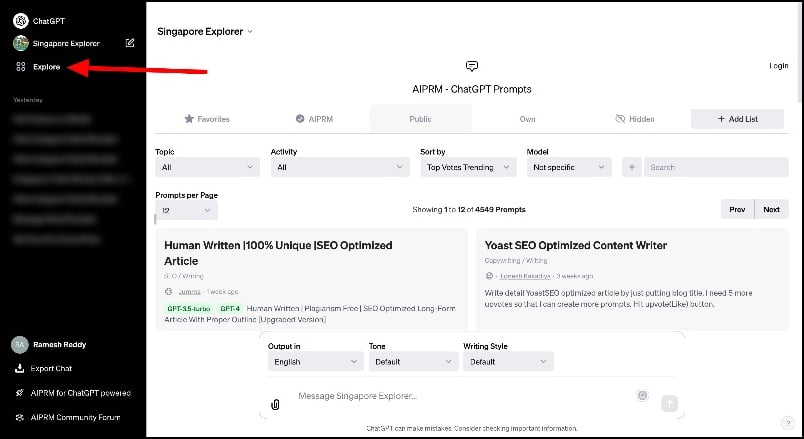
Task: Click the Next page button
Action: pyautogui.click(x=771, y=209)
